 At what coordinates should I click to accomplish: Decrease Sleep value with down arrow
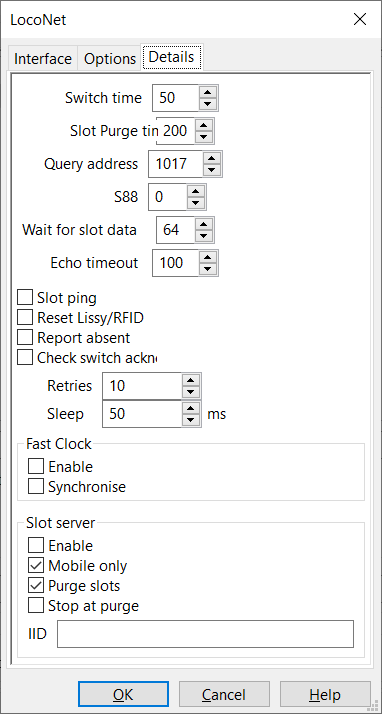click(x=191, y=420)
